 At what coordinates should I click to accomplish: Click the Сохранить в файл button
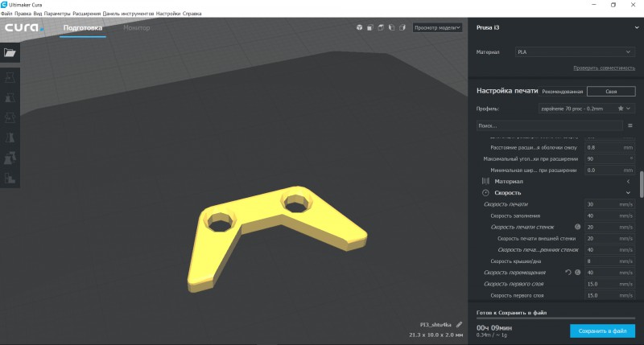point(602,331)
